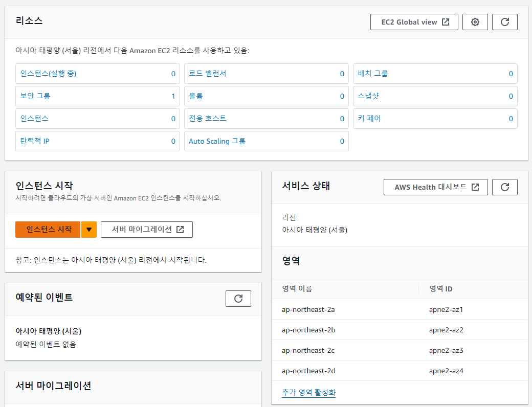The image size is (532, 407).
Task: Click orange 인스턴스 시작 button
Action: [48, 230]
